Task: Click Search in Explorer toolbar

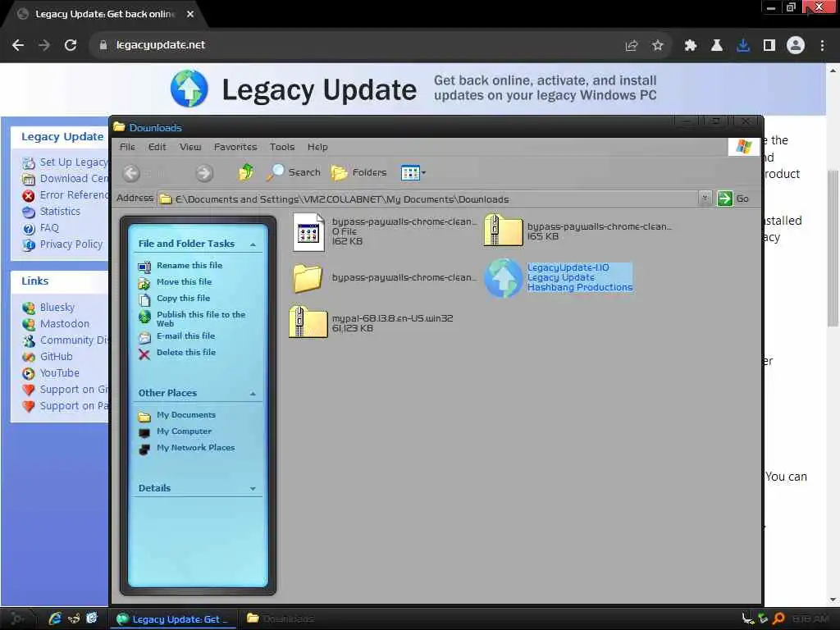Action: click(x=294, y=172)
